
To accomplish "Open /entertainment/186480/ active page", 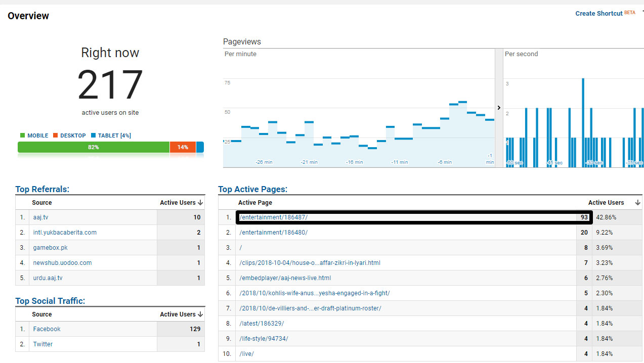I will click(x=273, y=233).
